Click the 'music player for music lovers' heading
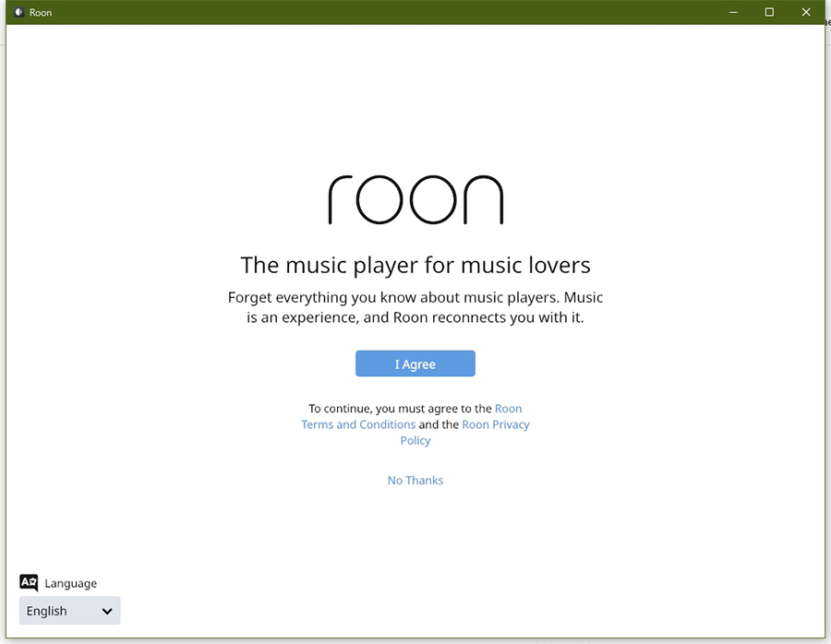 pos(415,266)
